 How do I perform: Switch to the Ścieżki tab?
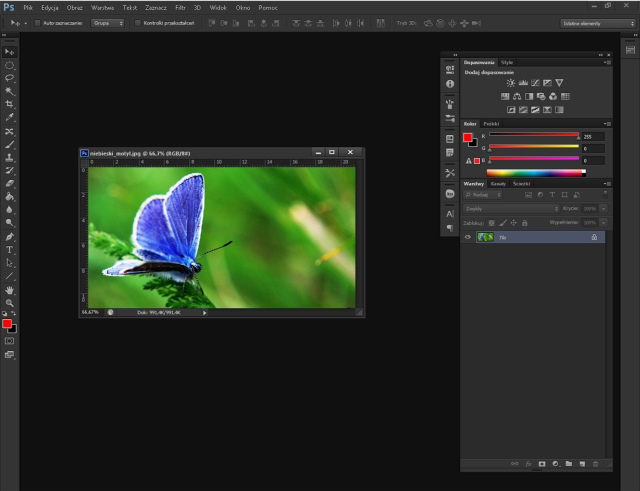521,184
